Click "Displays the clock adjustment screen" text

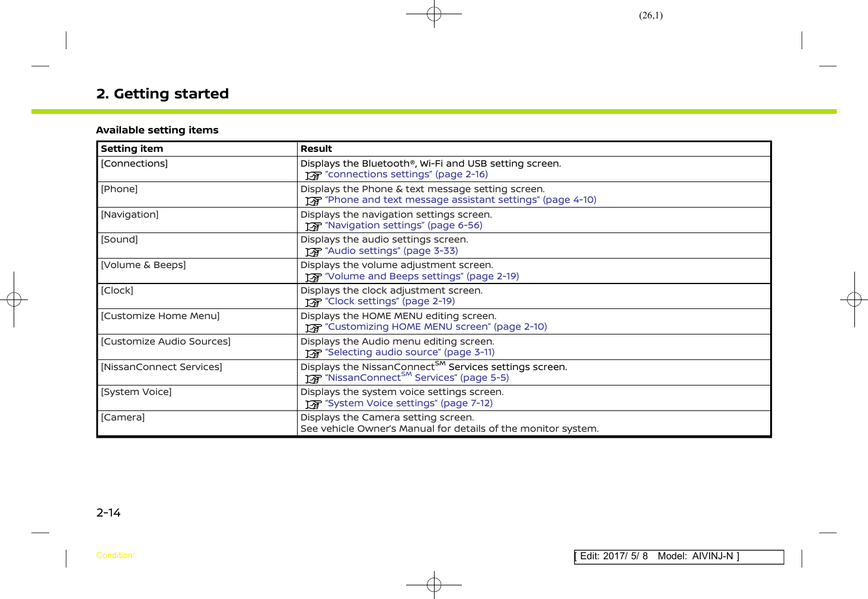391,291
